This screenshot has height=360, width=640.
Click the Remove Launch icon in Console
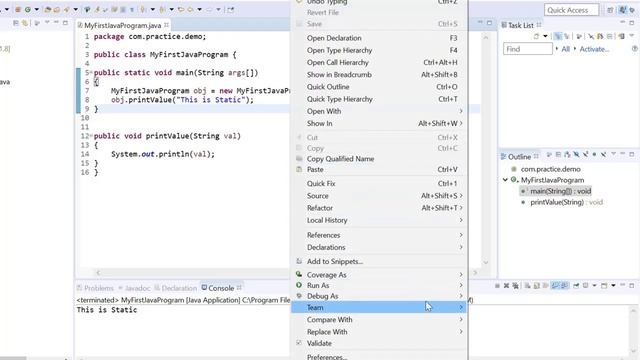(x=507, y=286)
